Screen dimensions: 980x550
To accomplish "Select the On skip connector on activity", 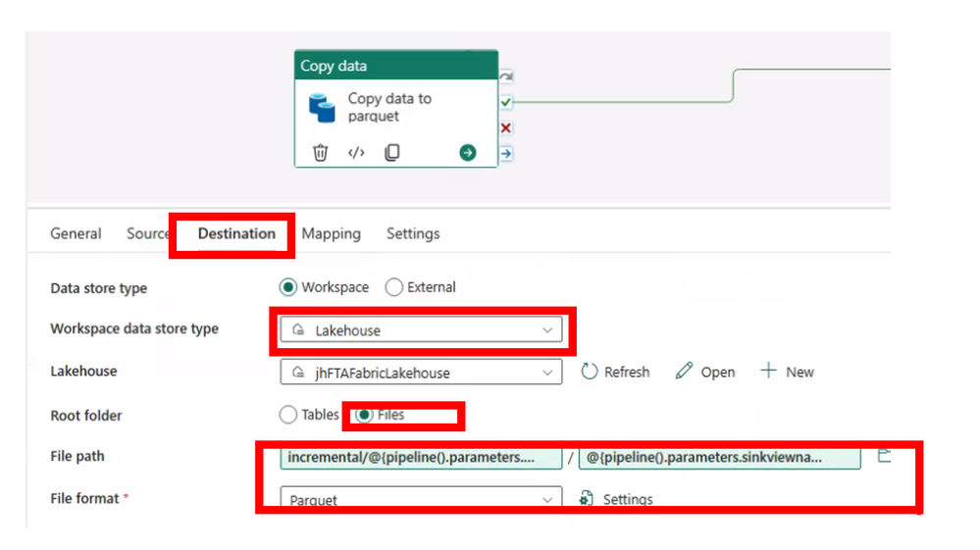I will (506, 76).
